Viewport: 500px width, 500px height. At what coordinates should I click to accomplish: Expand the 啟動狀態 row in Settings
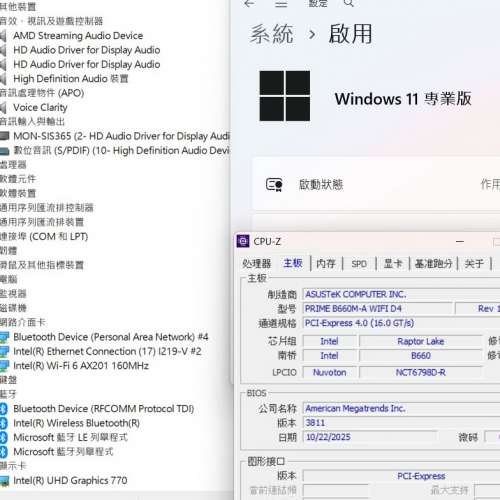[x=376, y=184]
